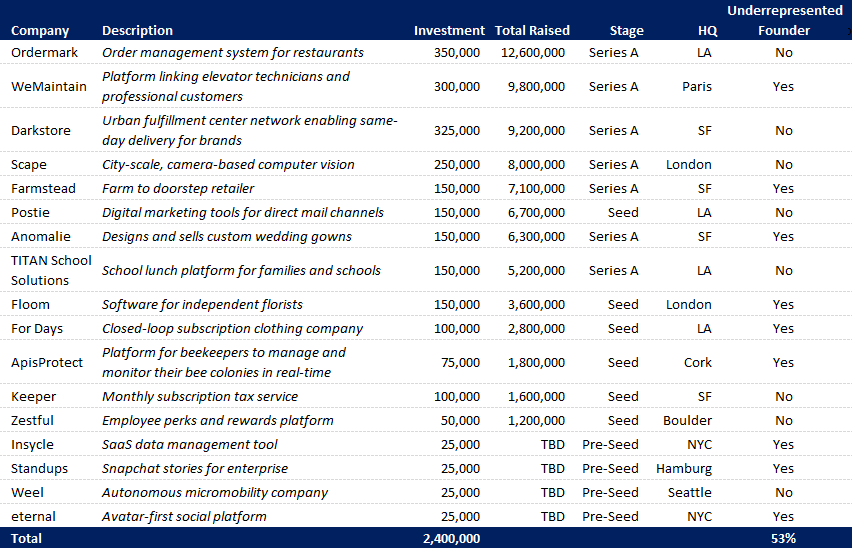Click 'Platform for beekeepers' description
The image size is (852, 548).
224,362
